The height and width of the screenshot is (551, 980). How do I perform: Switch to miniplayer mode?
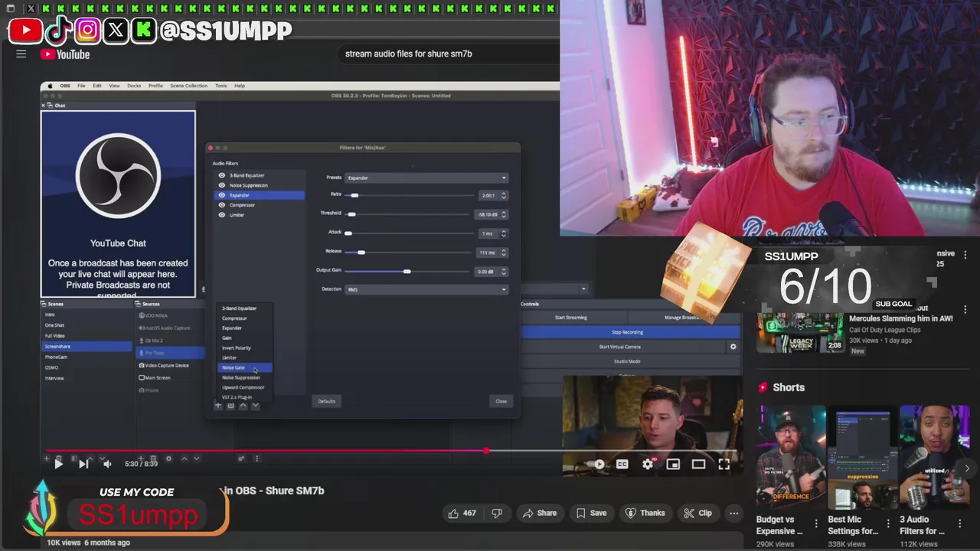coord(673,464)
